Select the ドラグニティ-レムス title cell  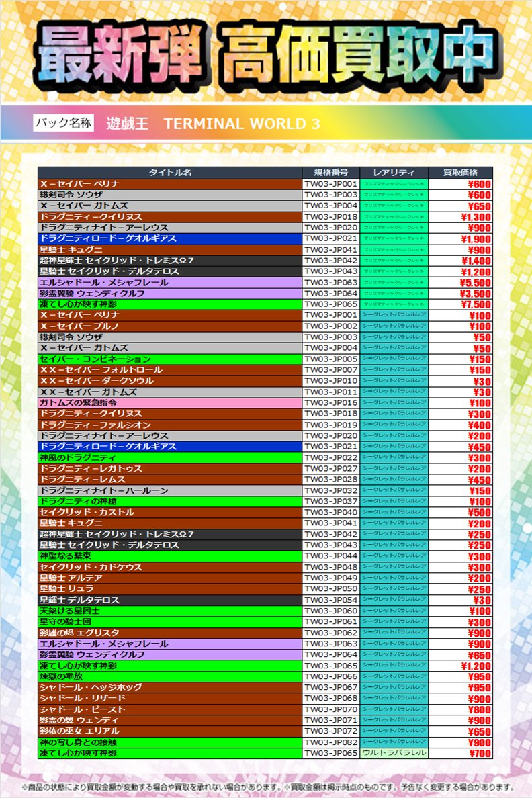170,480
